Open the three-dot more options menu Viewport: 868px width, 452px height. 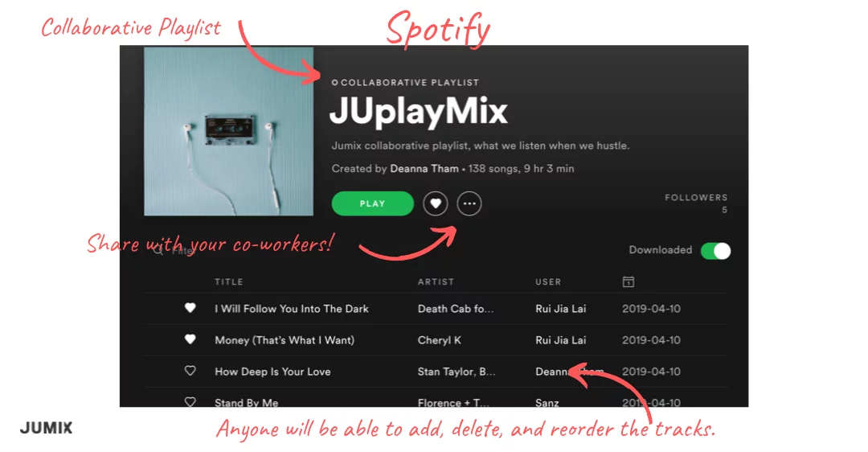pyautogui.click(x=469, y=203)
